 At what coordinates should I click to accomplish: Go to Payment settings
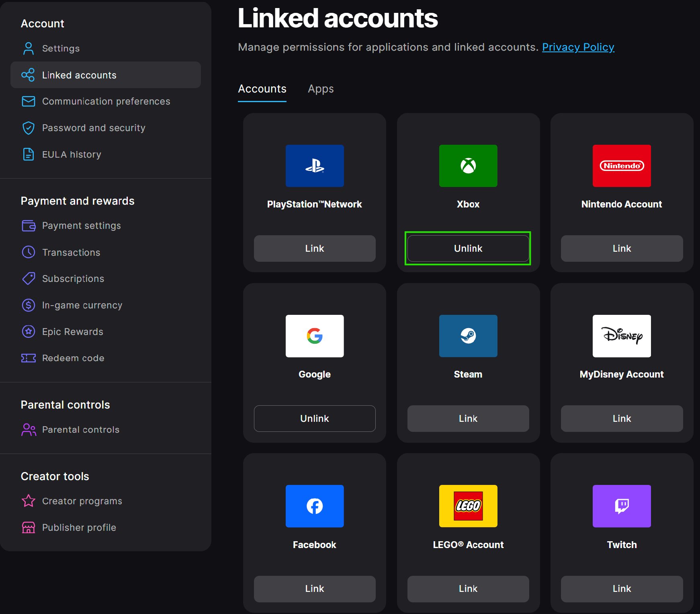pos(81,226)
